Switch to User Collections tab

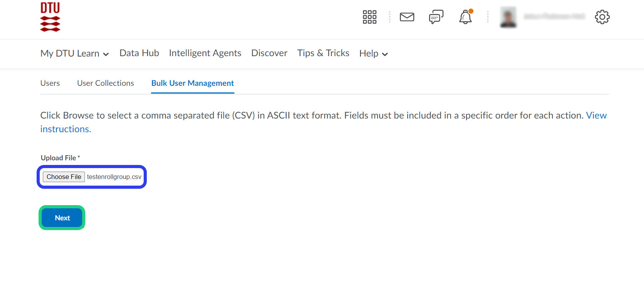pos(106,83)
